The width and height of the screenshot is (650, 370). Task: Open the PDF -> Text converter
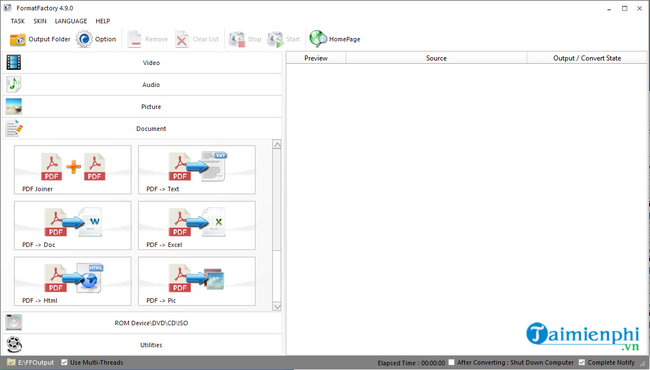point(197,169)
